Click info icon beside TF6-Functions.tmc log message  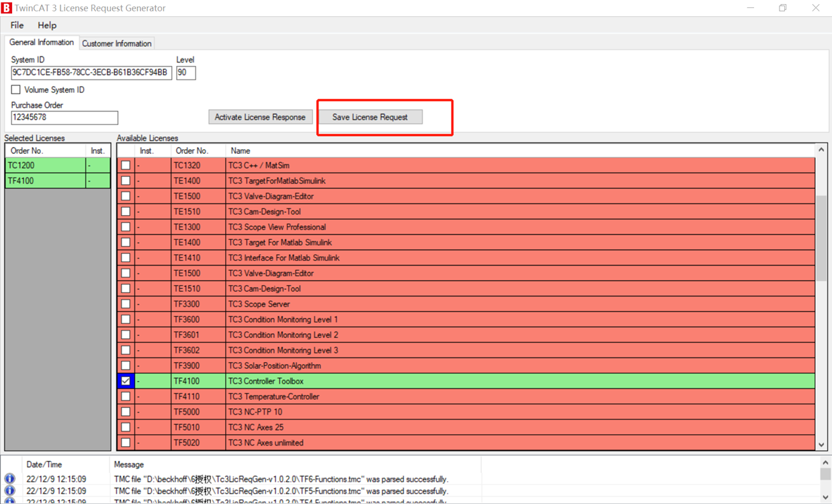[9, 479]
